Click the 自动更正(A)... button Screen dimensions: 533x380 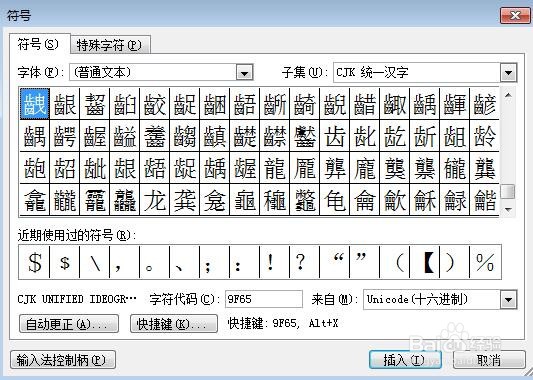point(69,324)
